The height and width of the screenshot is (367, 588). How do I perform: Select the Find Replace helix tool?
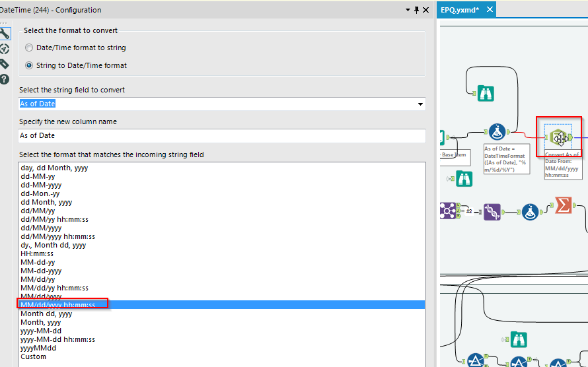492,212
